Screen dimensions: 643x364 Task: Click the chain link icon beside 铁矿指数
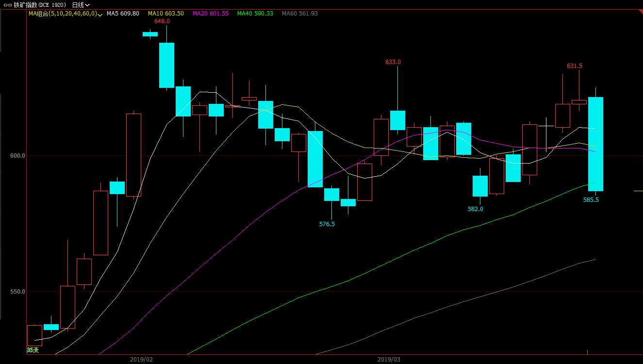(x=7, y=5)
